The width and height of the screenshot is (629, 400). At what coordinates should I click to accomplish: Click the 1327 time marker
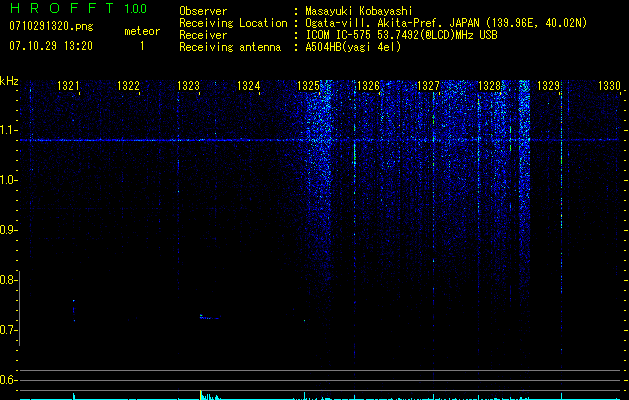pos(428,85)
